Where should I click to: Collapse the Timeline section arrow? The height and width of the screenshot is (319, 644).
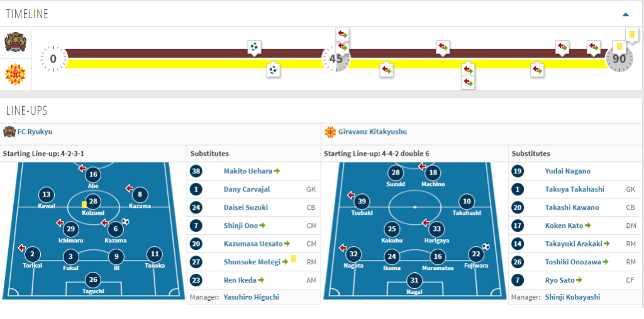tap(625, 14)
